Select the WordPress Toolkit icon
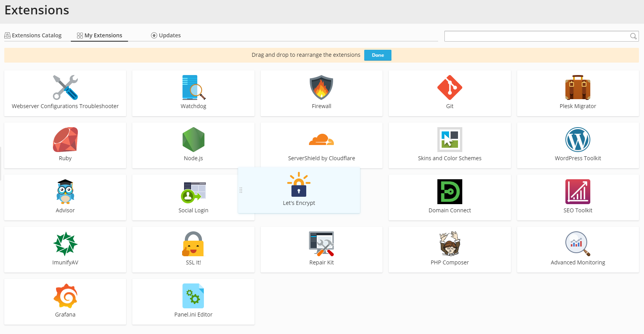This screenshot has width=644, height=334. click(x=577, y=140)
